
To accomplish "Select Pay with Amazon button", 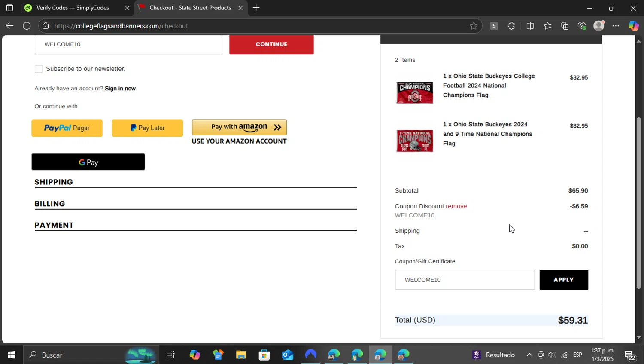I will click(239, 127).
